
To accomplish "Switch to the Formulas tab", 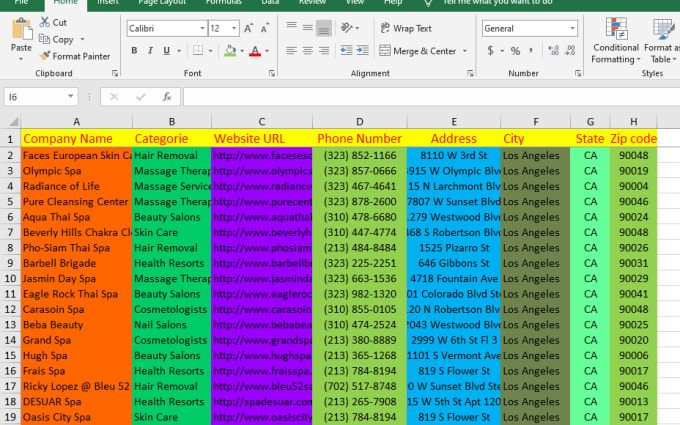I will (x=223, y=2).
